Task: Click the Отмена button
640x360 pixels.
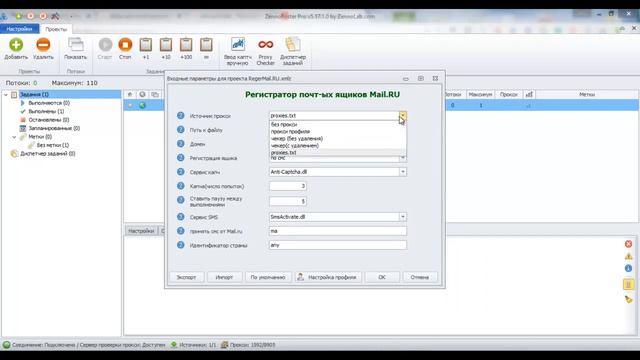Action: [x=420, y=277]
